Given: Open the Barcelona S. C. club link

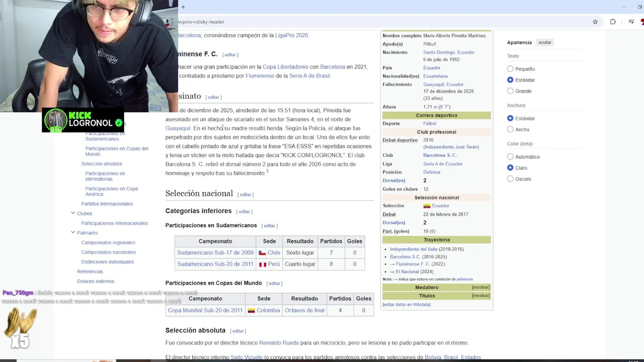Looking at the screenshot, I should click(x=440, y=155).
